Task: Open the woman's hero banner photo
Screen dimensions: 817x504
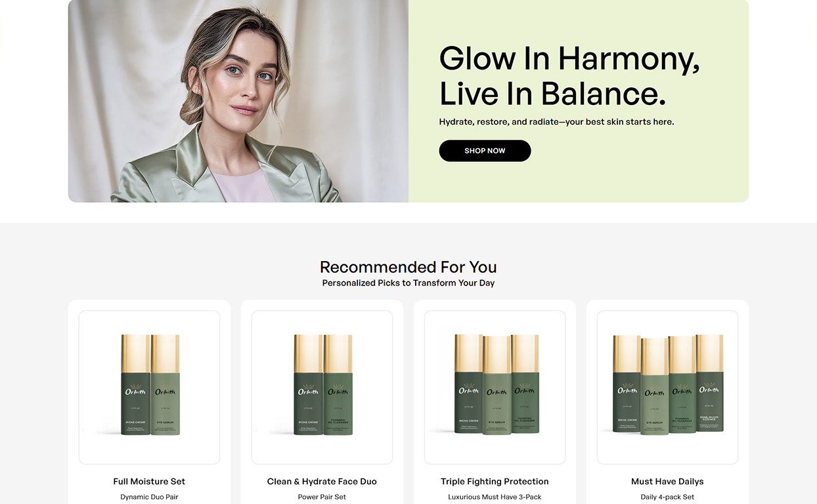Action: [x=238, y=101]
